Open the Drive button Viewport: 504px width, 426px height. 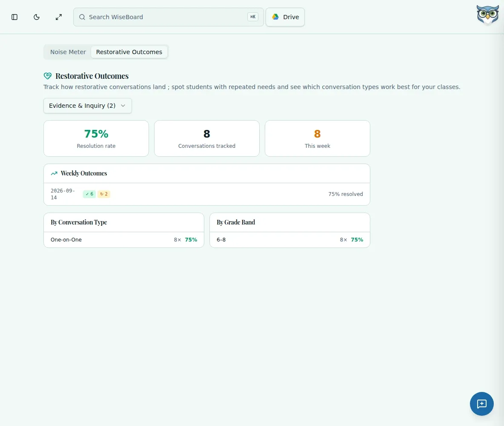click(285, 17)
